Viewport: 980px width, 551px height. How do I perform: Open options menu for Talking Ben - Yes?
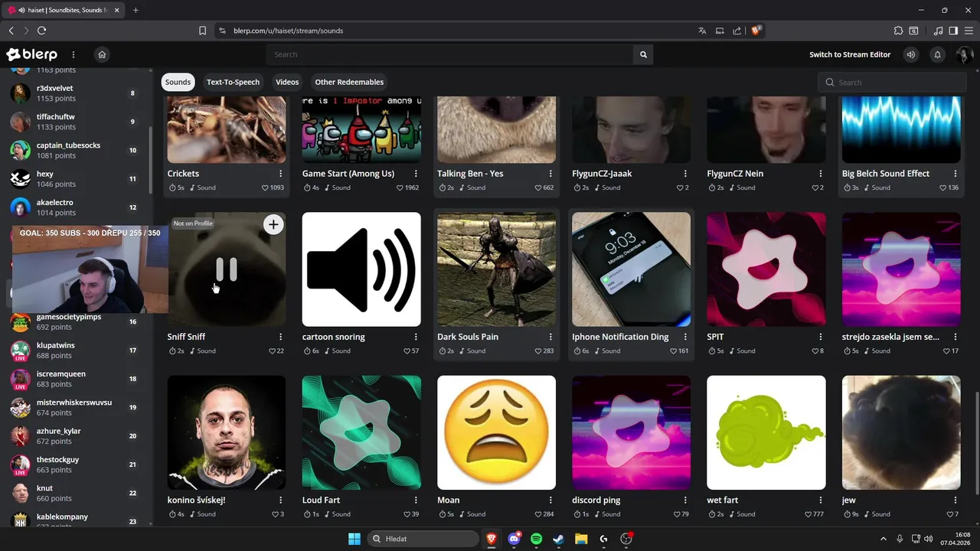pos(550,174)
